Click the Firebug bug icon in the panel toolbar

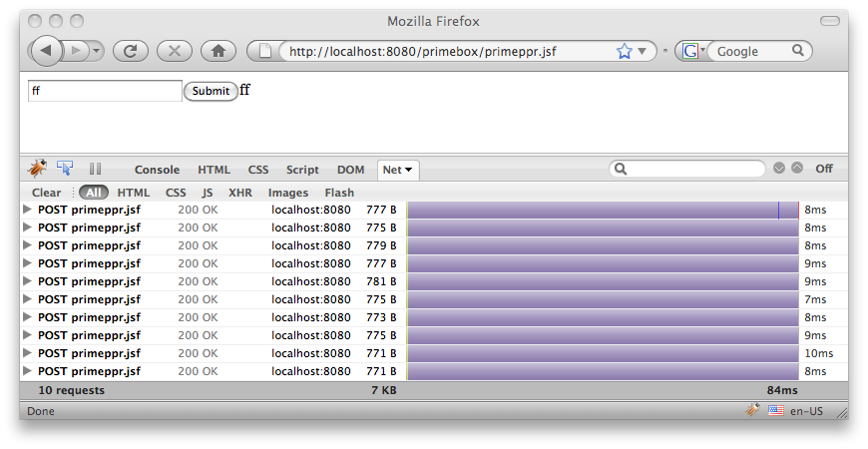point(37,169)
